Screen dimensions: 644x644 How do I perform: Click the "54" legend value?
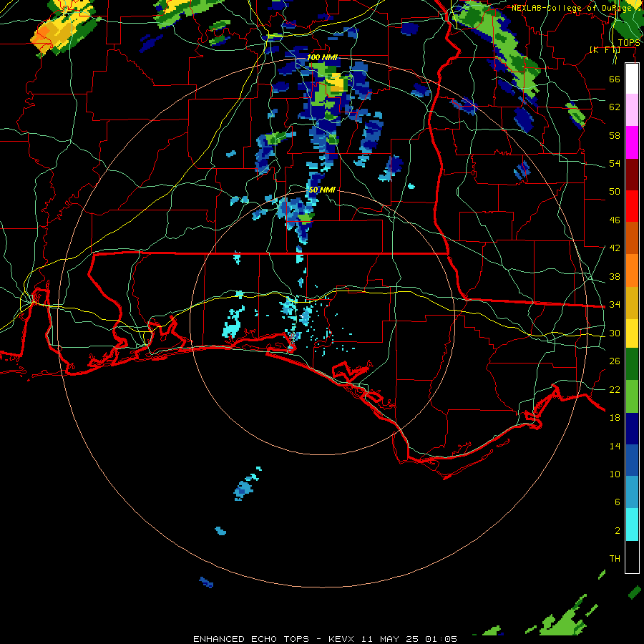[615, 163]
